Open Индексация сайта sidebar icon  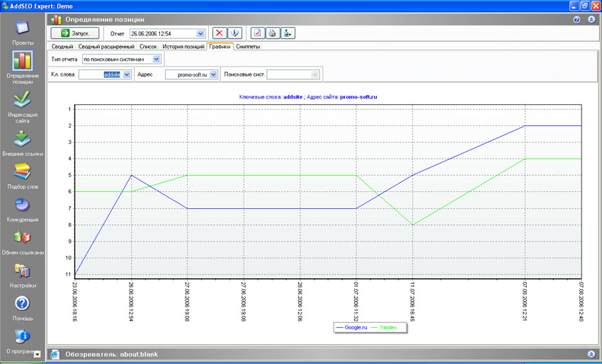[x=22, y=98]
